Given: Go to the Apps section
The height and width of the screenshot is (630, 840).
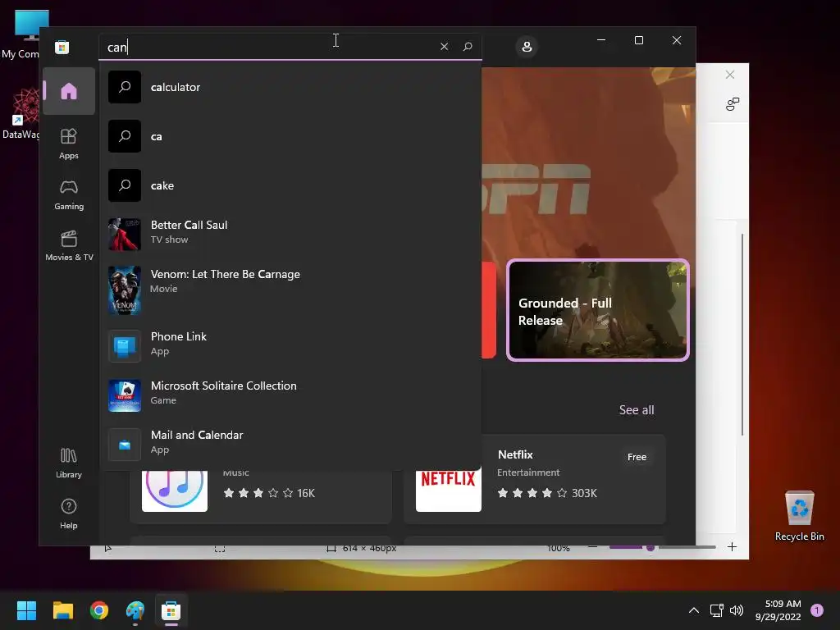Looking at the screenshot, I should pyautogui.click(x=69, y=144).
